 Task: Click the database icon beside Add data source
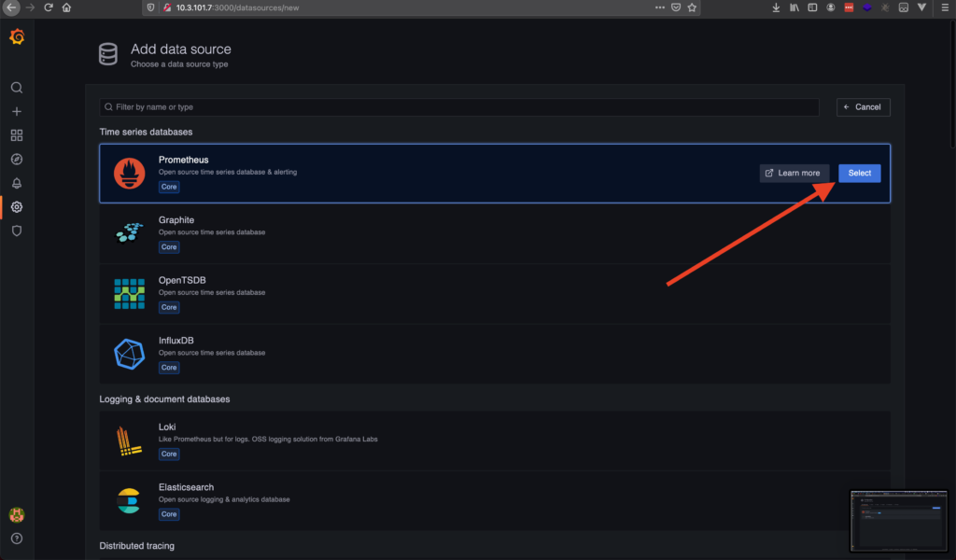(108, 54)
